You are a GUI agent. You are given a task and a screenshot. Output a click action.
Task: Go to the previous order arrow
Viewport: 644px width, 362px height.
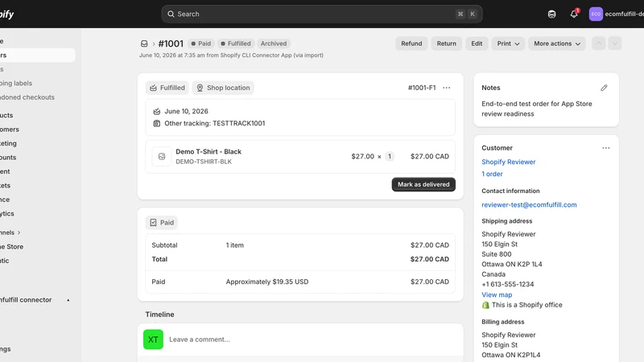(x=599, y=43)
